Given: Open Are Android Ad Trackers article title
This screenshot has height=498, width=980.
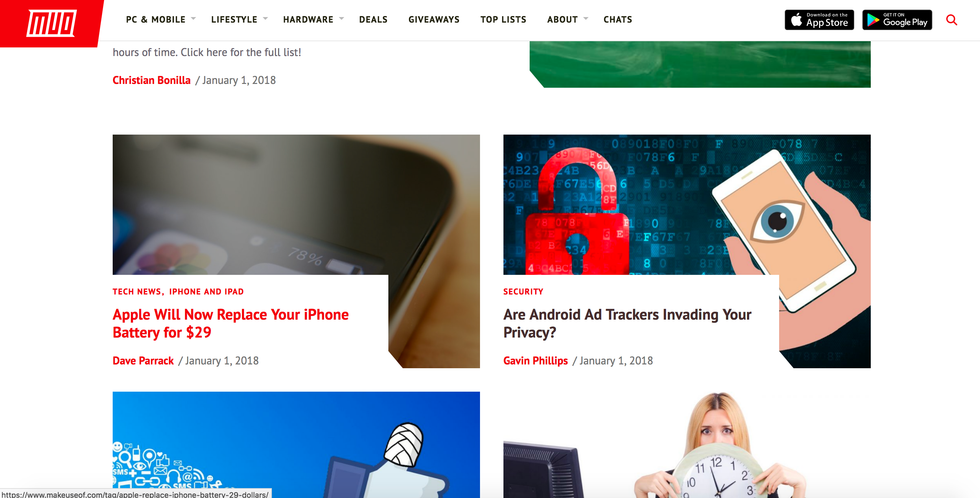Looking at the screenshot, I should pos(627,323).
